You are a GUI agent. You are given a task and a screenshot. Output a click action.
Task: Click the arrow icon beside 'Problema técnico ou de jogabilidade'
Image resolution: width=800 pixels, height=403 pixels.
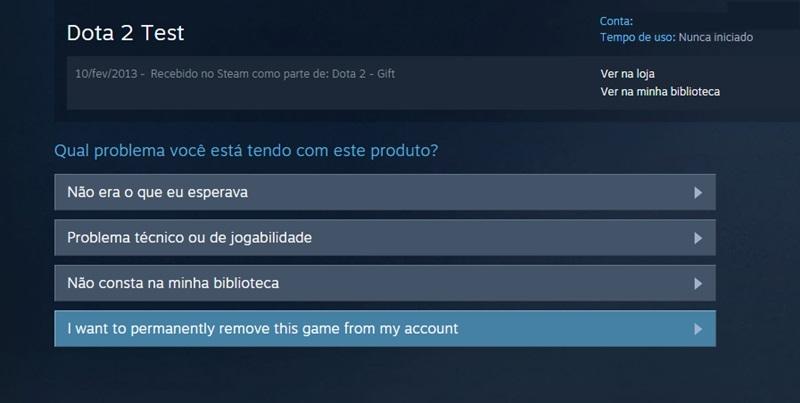pyautogui.click(x=698, y=238)
